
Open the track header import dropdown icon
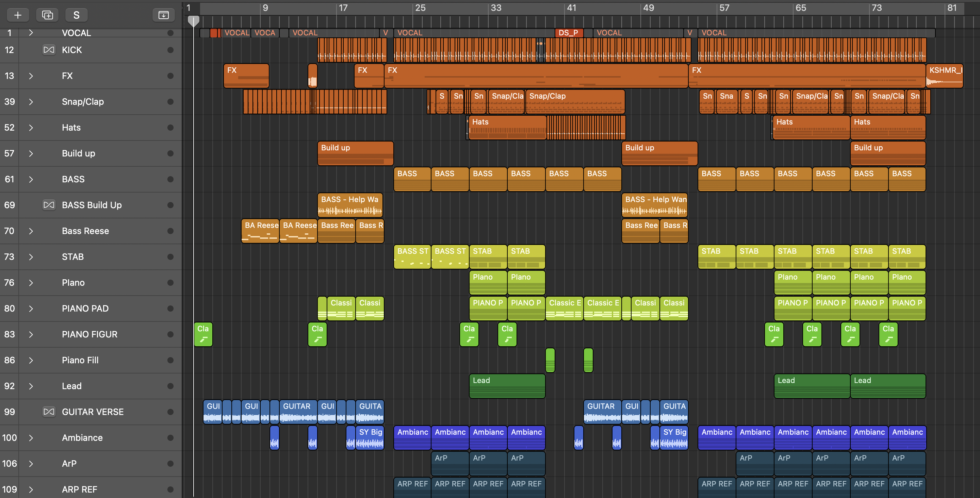(164, 15)
